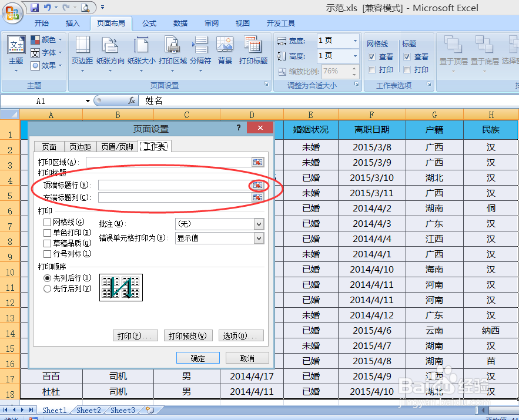
Task: Insert a new worksheet tab icon
Action: [x=150, y=410]
